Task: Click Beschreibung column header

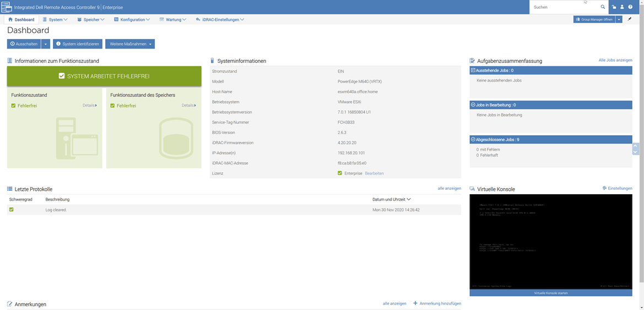Action: coord(57,199)
